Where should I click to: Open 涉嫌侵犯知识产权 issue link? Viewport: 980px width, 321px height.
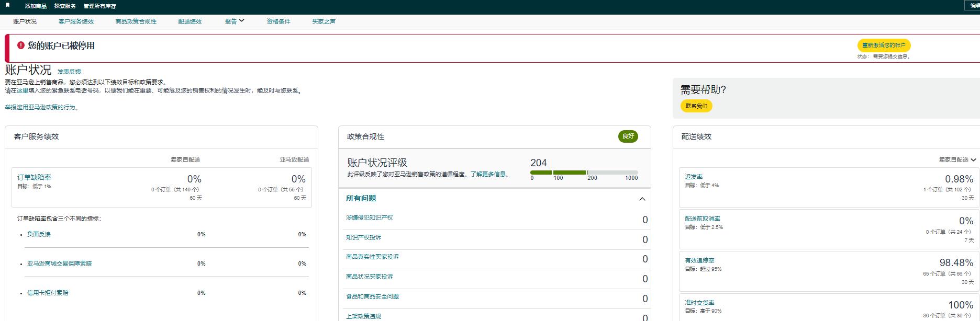point(369,217)
